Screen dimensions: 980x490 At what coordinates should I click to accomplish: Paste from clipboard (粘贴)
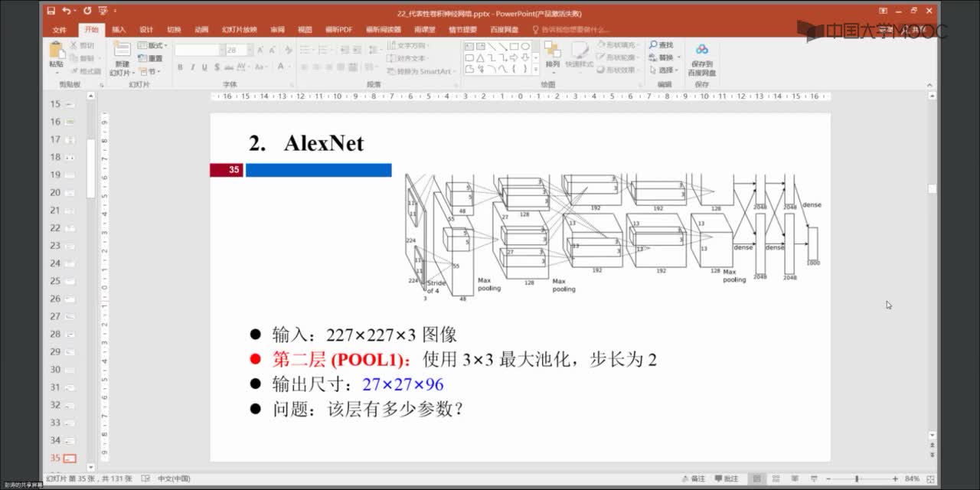point(56,55)
